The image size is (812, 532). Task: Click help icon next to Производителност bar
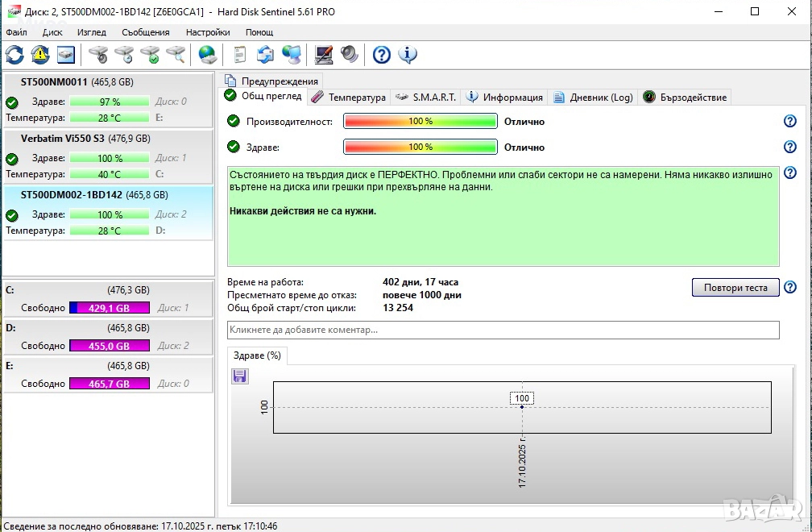789,121
